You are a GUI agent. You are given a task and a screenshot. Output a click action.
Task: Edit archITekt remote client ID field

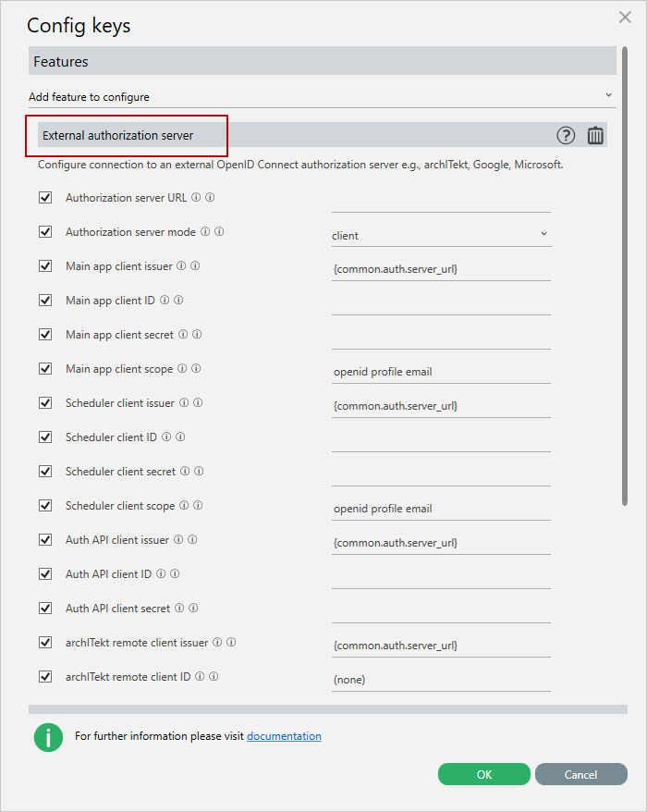[x=441, y=680]
